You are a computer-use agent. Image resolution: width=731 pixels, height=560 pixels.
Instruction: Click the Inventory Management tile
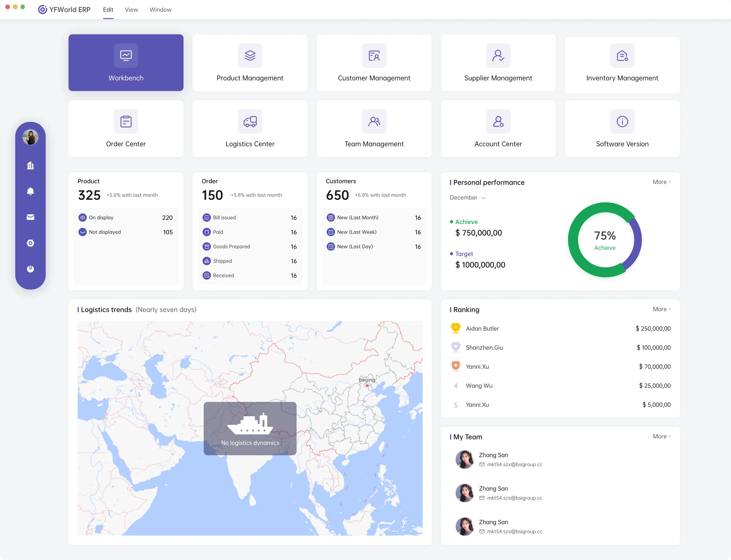(622, 65)
